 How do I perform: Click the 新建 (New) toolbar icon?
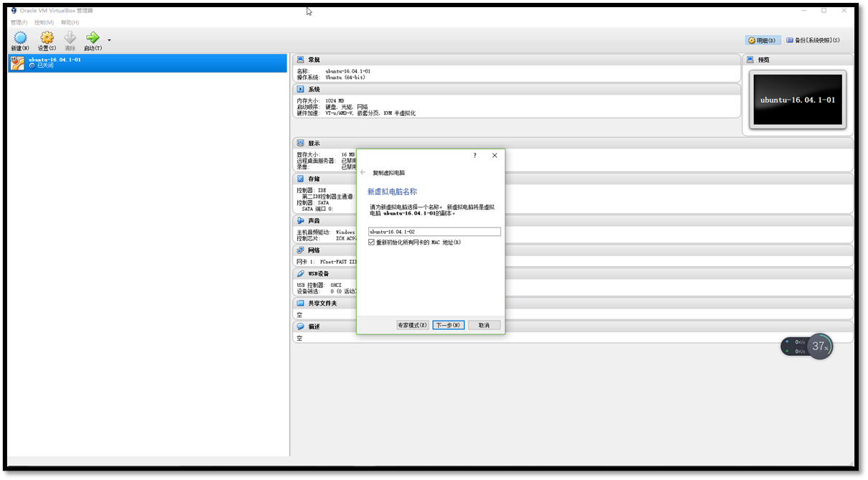20,38
